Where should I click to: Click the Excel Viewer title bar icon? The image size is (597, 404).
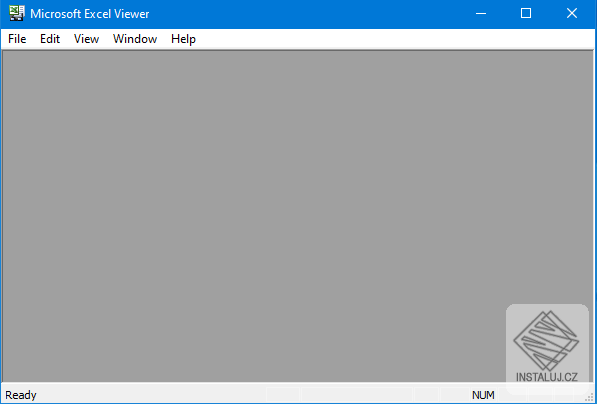pos(17,14)
